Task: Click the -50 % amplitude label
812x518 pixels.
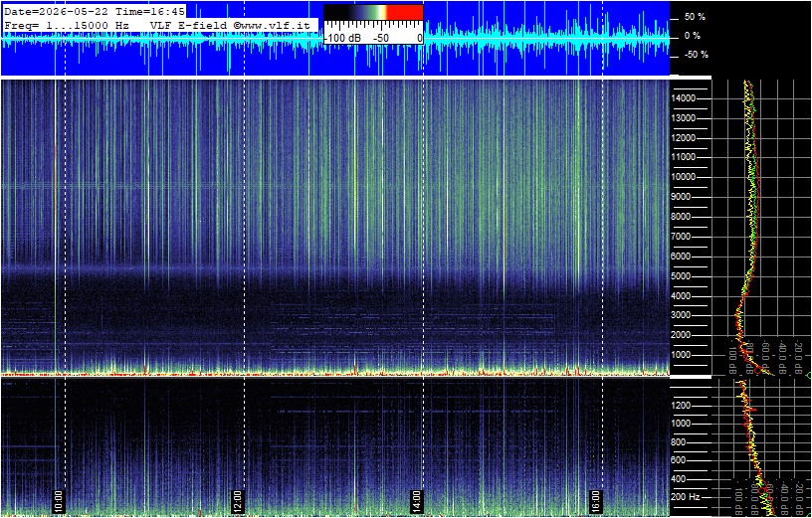Action: 695,55
